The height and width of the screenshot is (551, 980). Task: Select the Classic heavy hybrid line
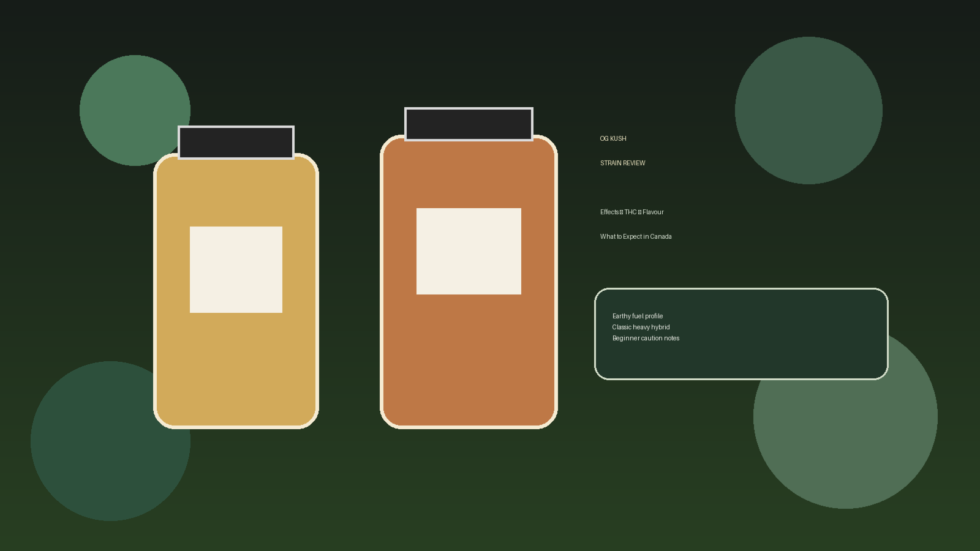point(641,327)
